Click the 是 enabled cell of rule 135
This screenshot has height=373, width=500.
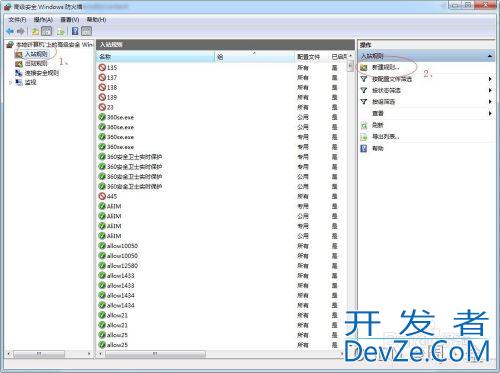(x=334, y=68)
